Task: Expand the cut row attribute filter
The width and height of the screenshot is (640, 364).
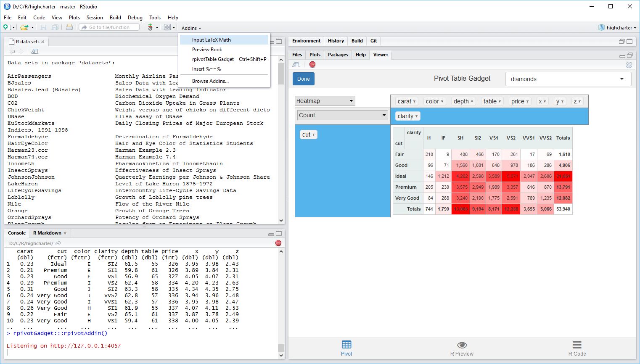Action: coord(313,135)
